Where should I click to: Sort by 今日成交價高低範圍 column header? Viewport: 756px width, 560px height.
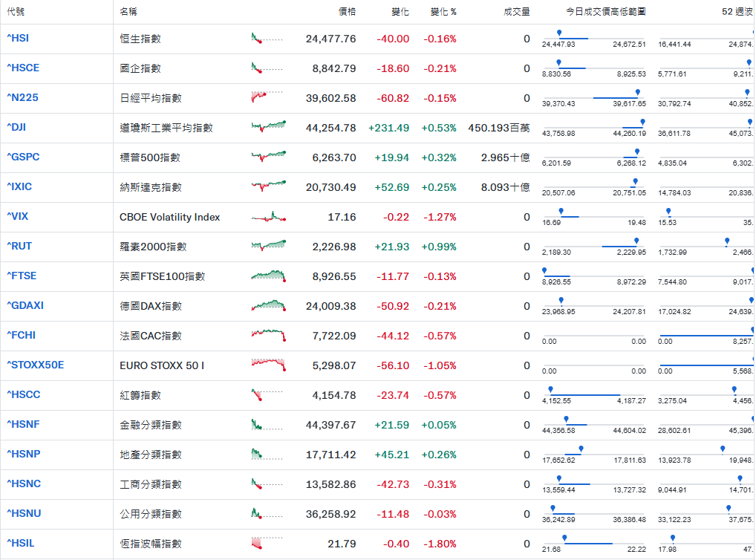(x=606, y=12)
